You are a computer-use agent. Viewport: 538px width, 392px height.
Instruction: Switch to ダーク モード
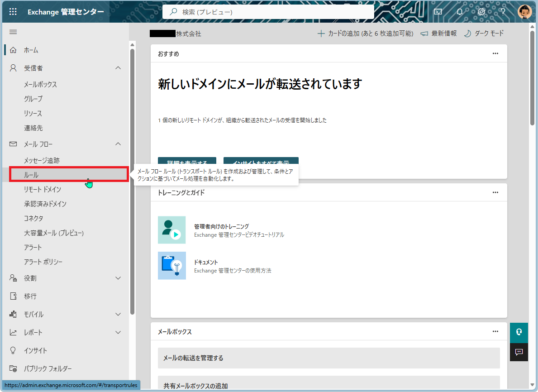click(484, 33)
